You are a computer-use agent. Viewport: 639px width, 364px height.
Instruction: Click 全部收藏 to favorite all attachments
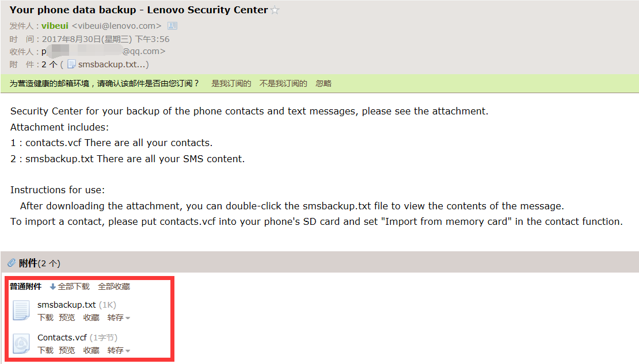[114, 286]
